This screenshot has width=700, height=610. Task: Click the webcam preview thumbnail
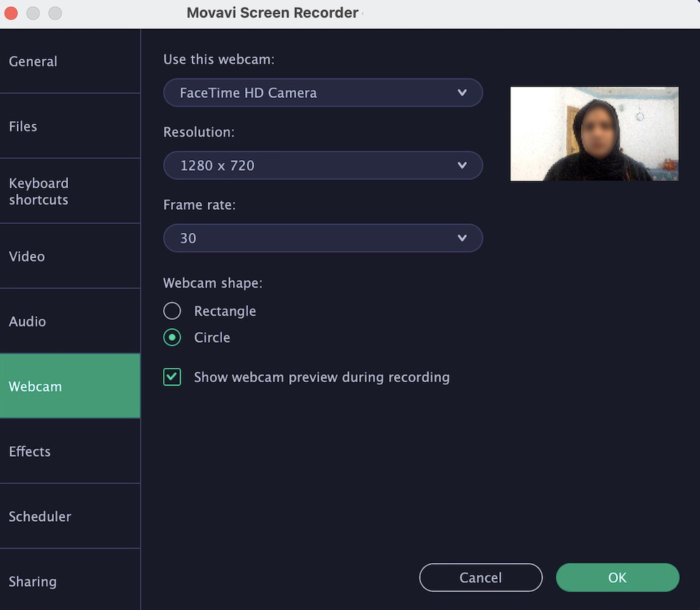pyautogui.click(x=594, y=134)
